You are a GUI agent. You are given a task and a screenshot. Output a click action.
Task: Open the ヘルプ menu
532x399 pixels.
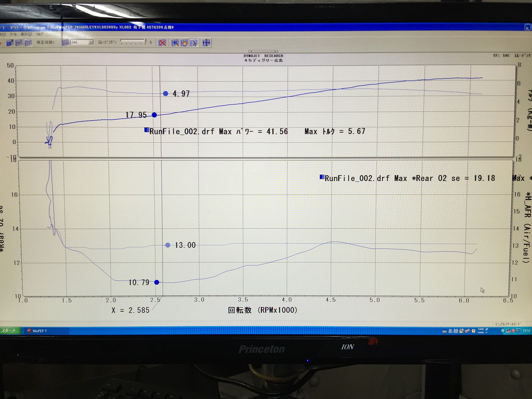point(40,34)
